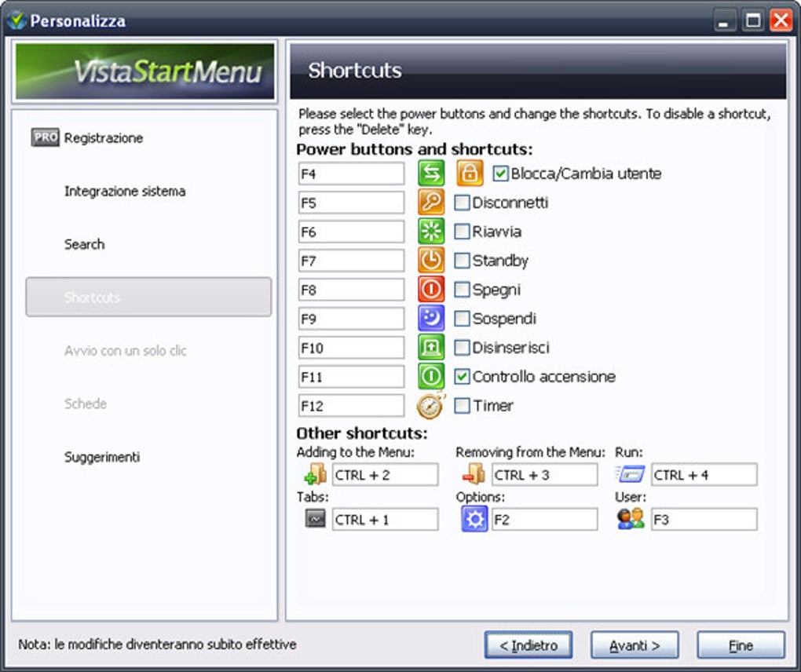Image resolution: width=801 pixels, height=672 pixels.
Task: Click the CTRL + 2 shortcut field
Action: (385, 475)
